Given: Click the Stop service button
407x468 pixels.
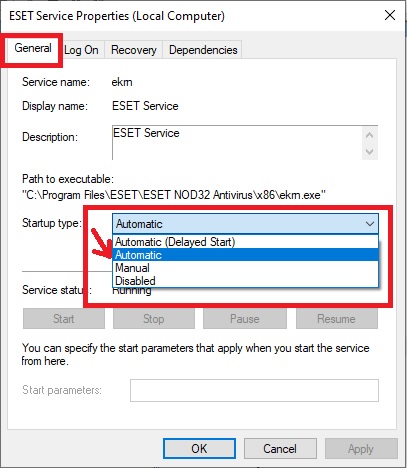Looking at the screenshot, I should click(x=154, y=319).
